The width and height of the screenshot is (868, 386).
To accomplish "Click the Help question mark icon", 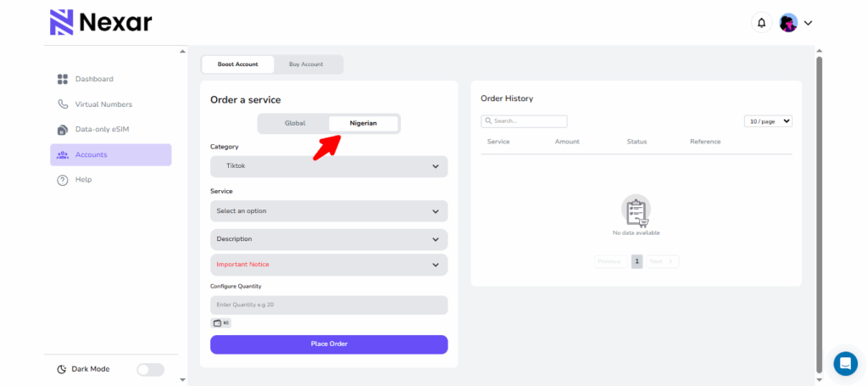I will click(x=63, y=180).
